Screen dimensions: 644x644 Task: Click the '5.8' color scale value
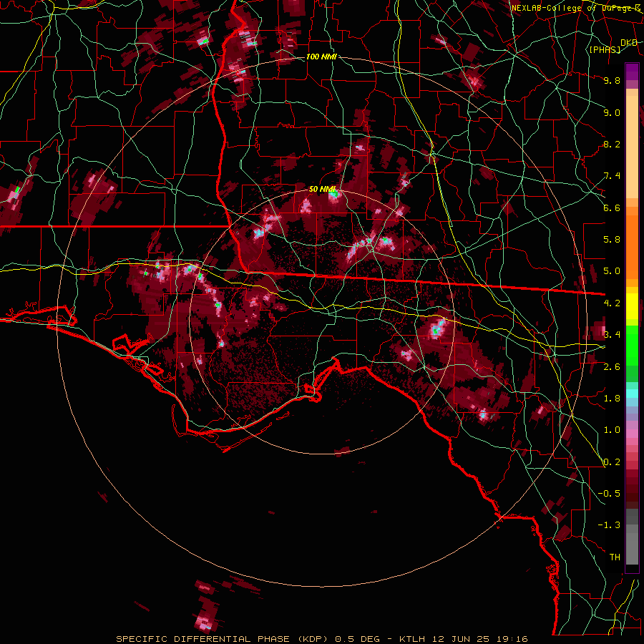(612, 240)
